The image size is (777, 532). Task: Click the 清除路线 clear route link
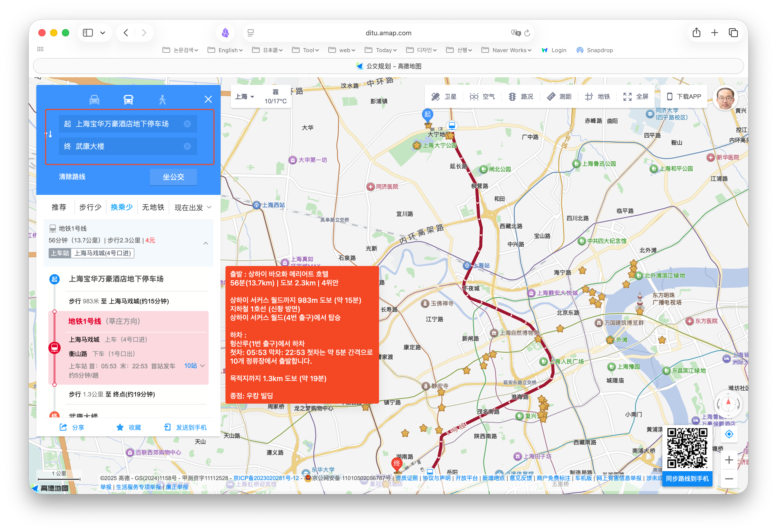click(x=72, y=177)
